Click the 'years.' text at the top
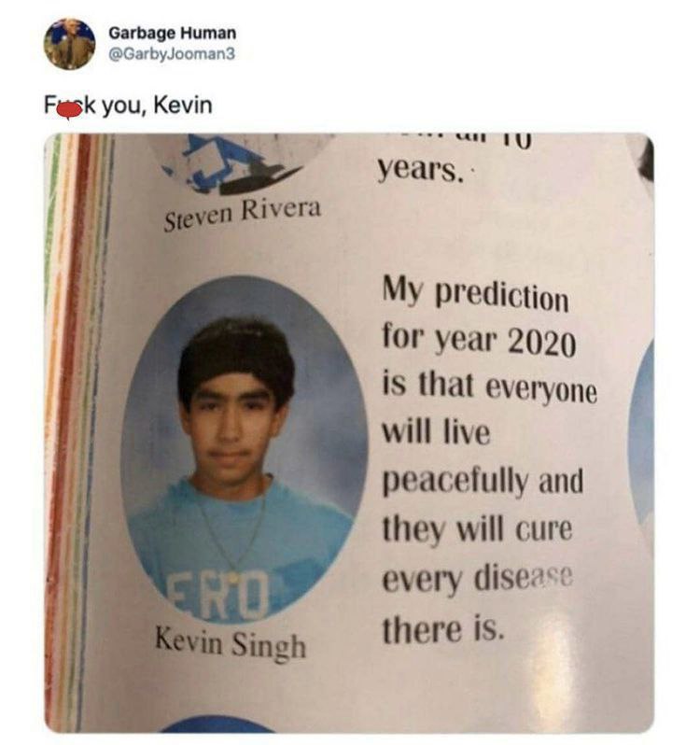Image resolution: width=700 pixels, height=745 pixels. (420, 171)
